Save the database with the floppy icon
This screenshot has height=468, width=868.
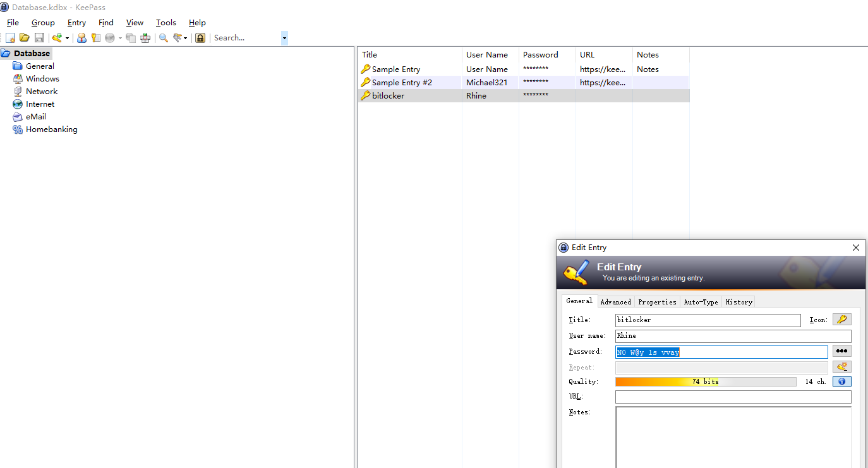point(39,38)
